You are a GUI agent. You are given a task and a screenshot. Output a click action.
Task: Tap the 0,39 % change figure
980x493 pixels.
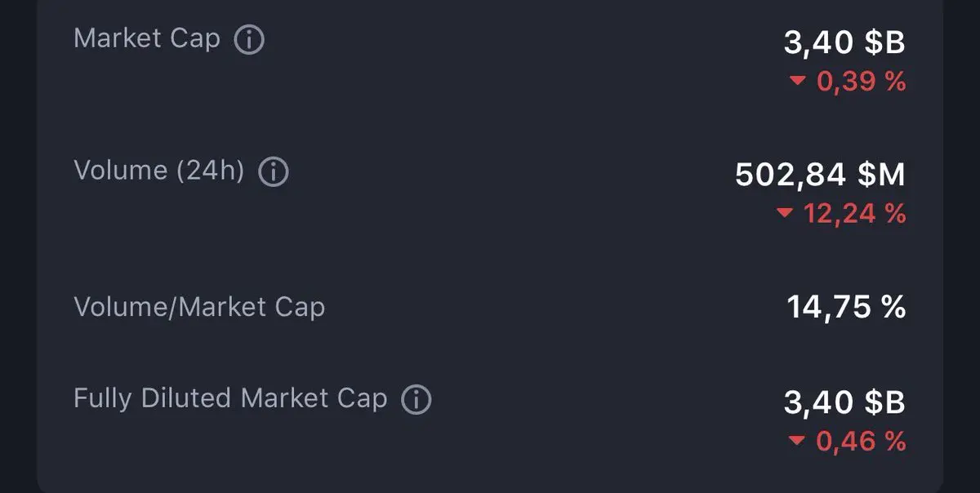tap(861, 82)
